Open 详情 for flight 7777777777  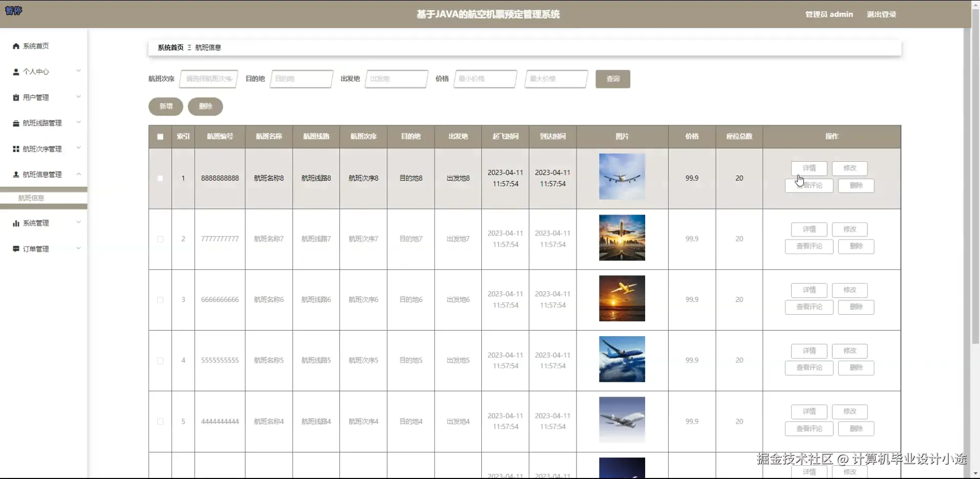click(809, 229)
